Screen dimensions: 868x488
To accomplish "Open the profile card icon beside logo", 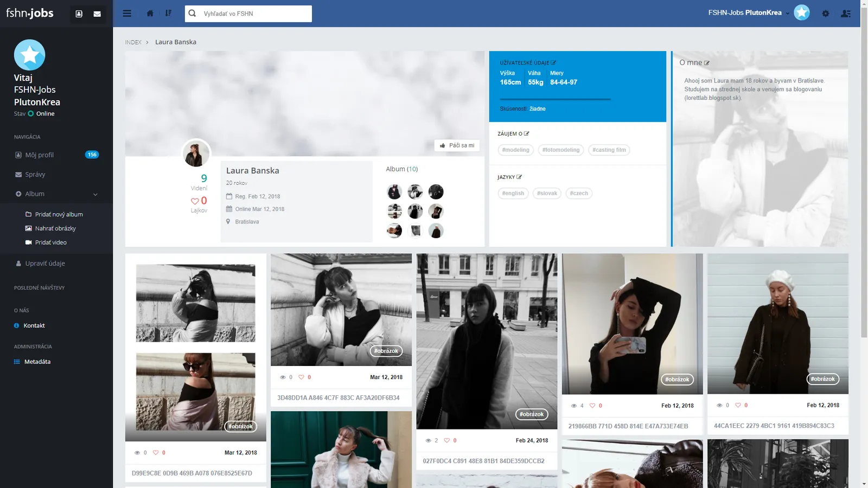I will pyautogui.click(x=79, y=14).
